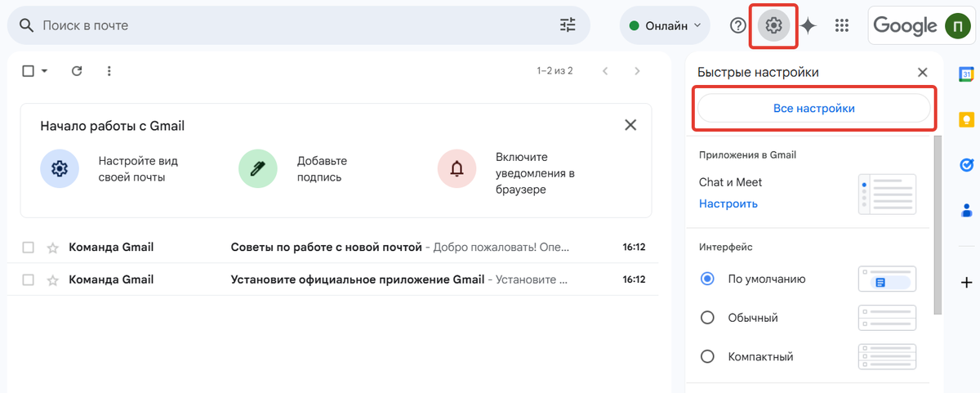Click the Компактный density preview thumbnail

coord(887,356)
